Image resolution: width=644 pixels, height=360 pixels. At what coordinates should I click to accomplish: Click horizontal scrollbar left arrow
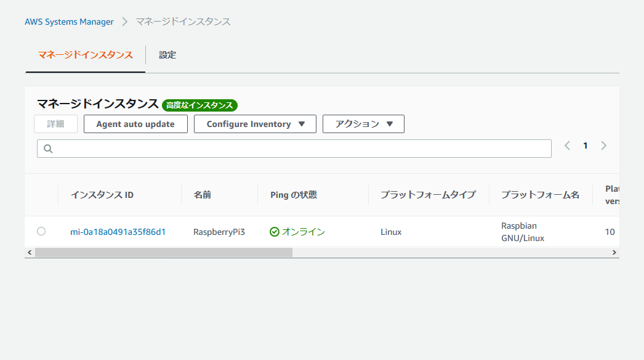click(29, 253)
